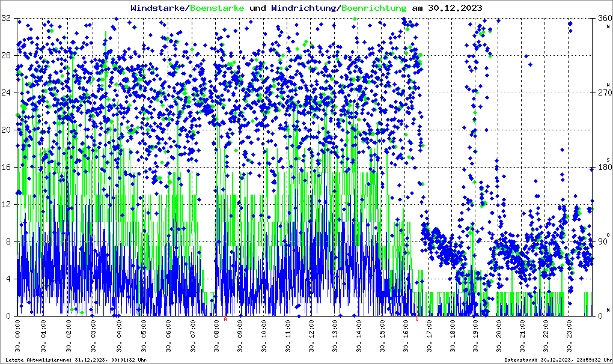Click compass letter 'N' beside 360
This screenshot has width=613, height=364.
click(x=608, y=26)
